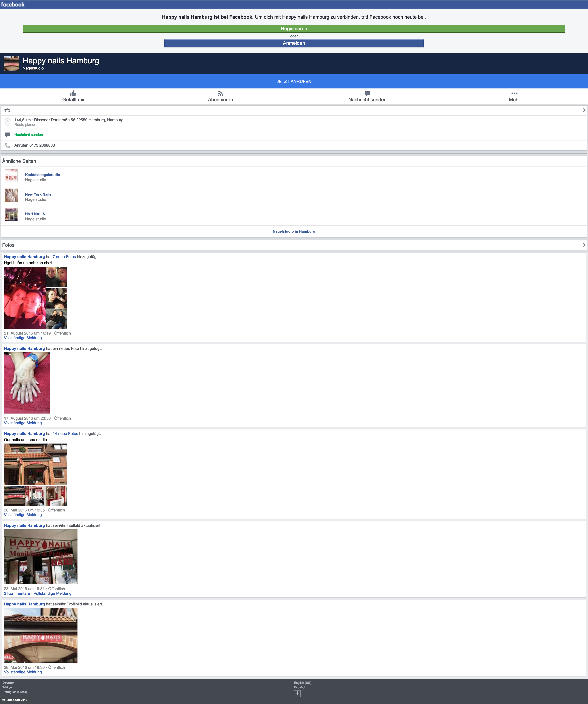This screenshot has height=704, width=588.
Task: Expand the Info section chevron
Action: click(584, 110)
